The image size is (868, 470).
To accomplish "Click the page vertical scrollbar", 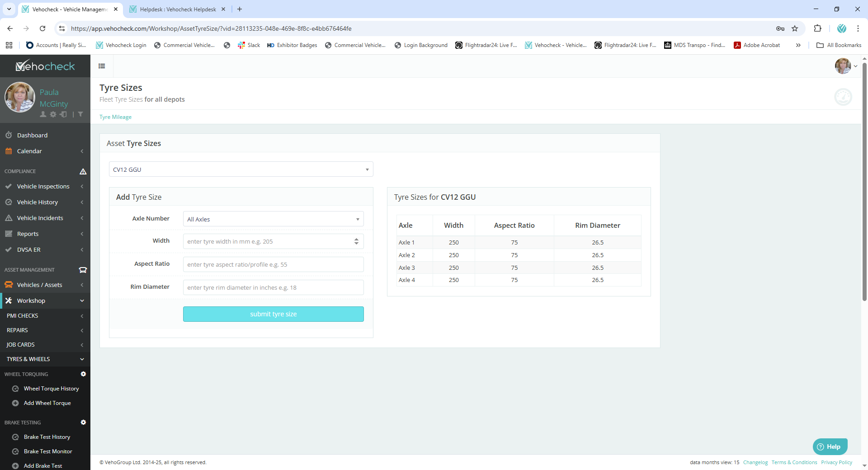I will coord(864,183).
